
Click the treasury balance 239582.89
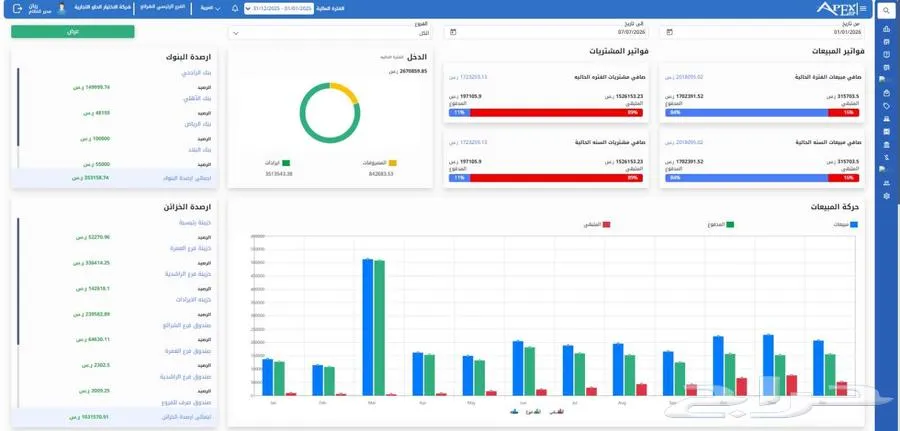[91, 314]
